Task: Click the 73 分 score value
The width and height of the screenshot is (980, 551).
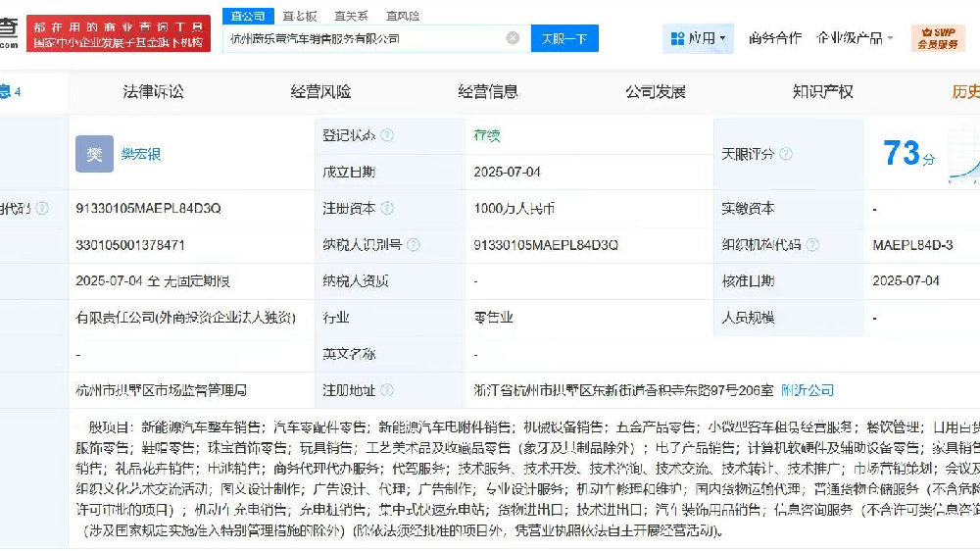Action: point(908,153)
